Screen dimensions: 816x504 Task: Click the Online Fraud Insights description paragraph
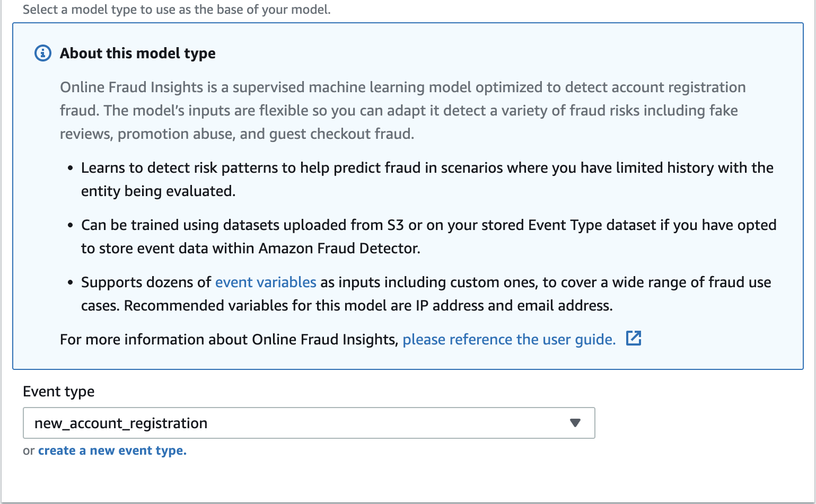tap(402, 87)
